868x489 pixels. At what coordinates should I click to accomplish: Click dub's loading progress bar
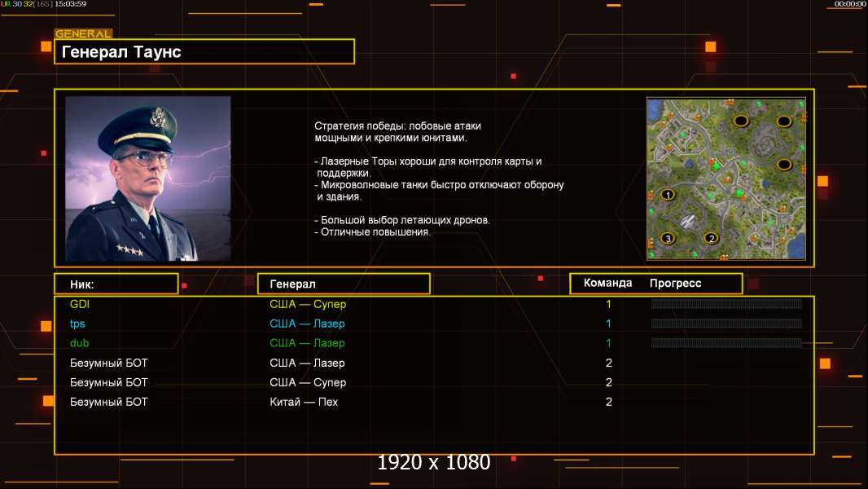(x=726, y=343)
